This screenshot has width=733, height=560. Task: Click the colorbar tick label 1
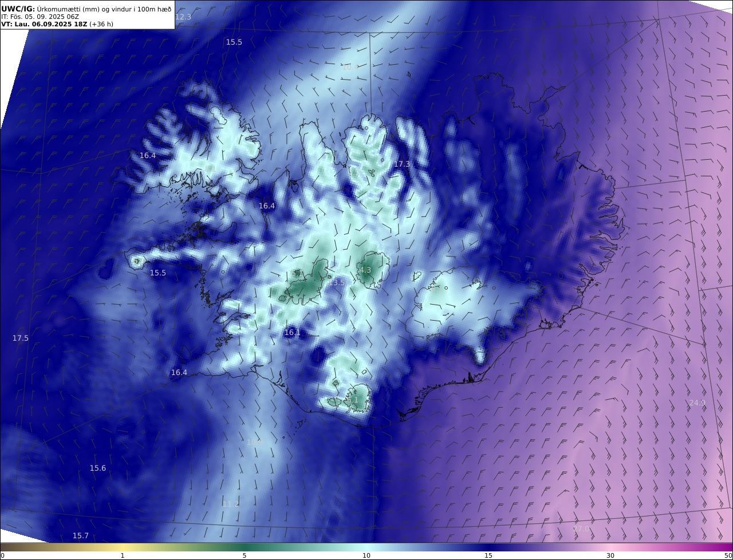pyautogui.click(x=123, y=556)
